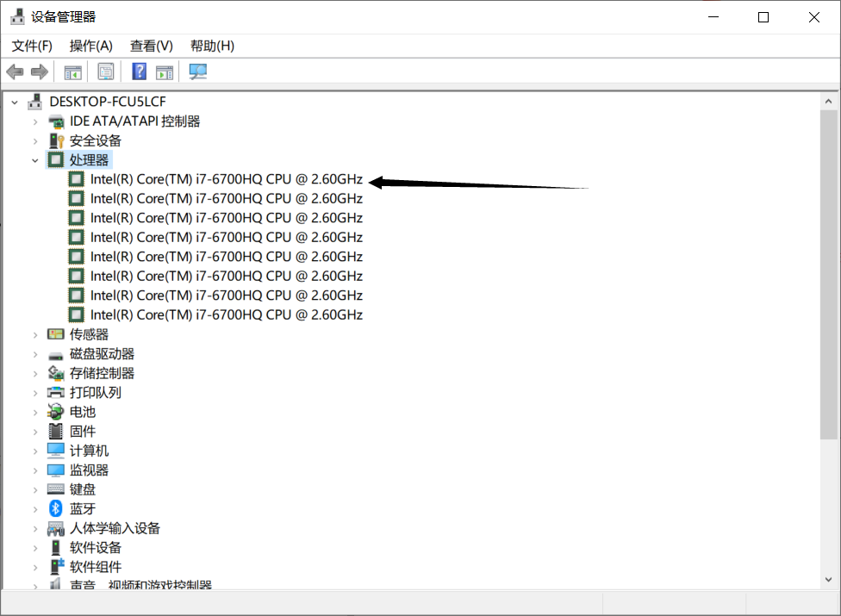Click the 软件组件 icon
The image size is (841, 616).
(56, 567)
